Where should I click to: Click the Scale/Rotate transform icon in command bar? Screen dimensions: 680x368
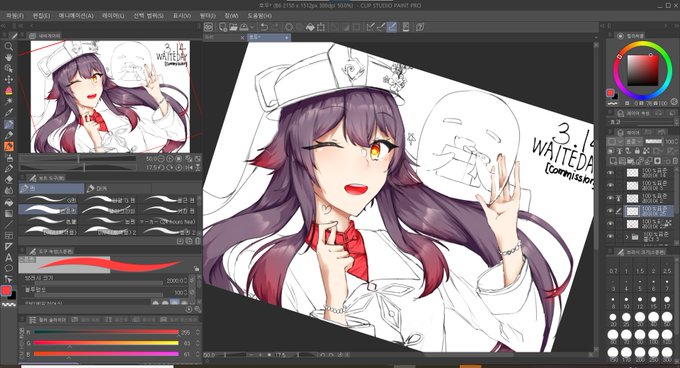321,27
